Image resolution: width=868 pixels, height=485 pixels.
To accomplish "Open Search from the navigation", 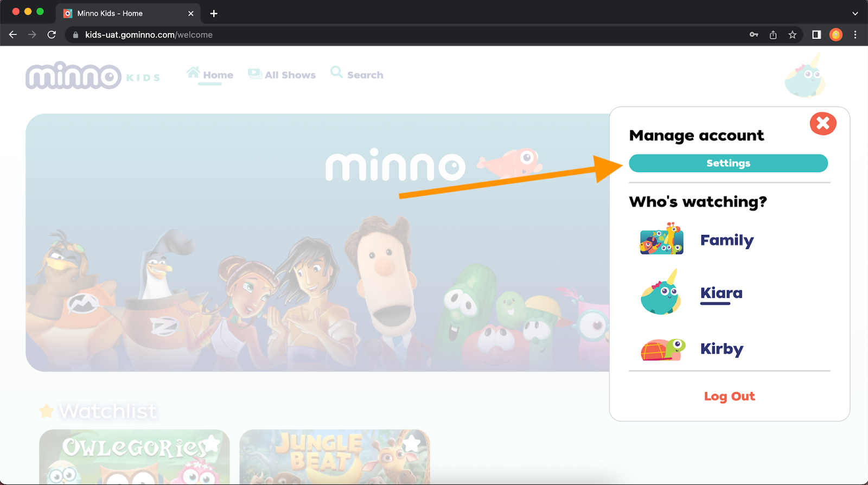I will coord(357,75).
